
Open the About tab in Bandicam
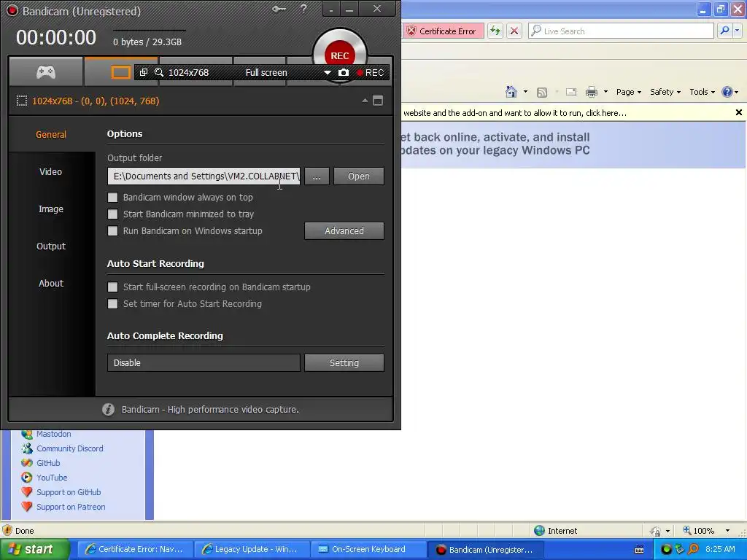(51, 283)
